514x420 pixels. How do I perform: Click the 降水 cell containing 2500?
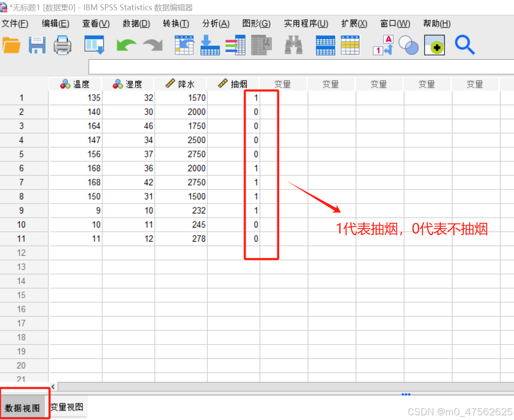click(x=181, y=140)
